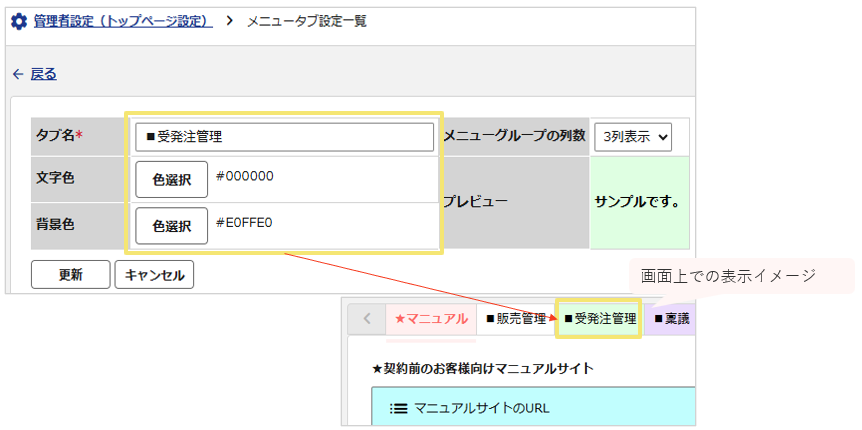Click the メニュータブ設定一覧 breadcrumb text
This screenshot has width=862, height=430.
click(x=307, y=22)
